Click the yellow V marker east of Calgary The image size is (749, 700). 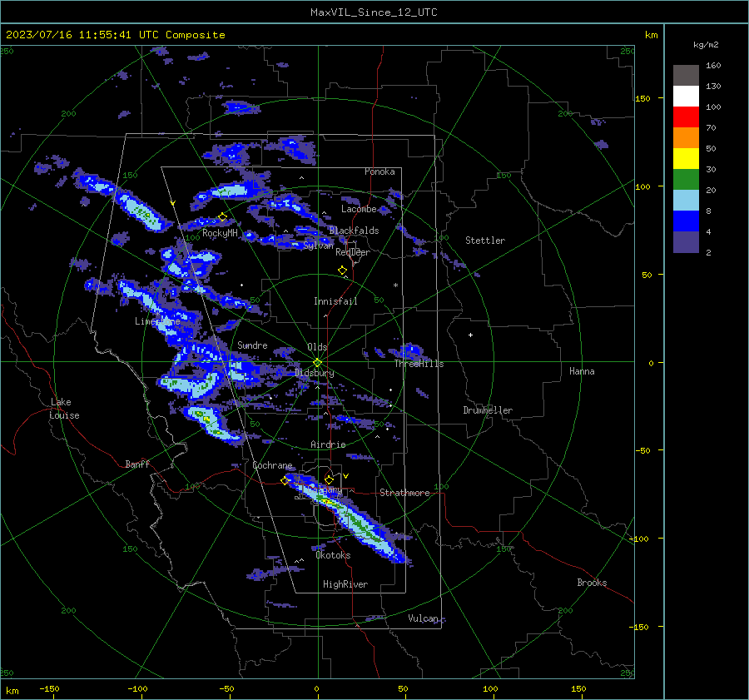(x=345, y=476)
